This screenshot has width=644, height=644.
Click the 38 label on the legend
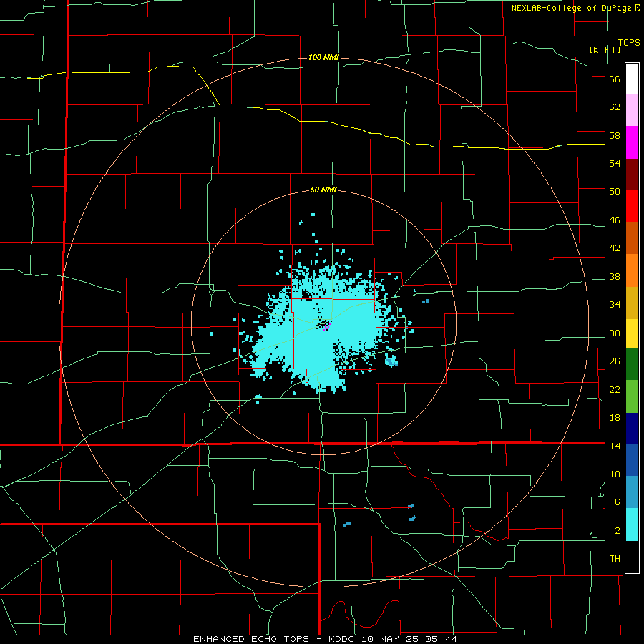615,276
